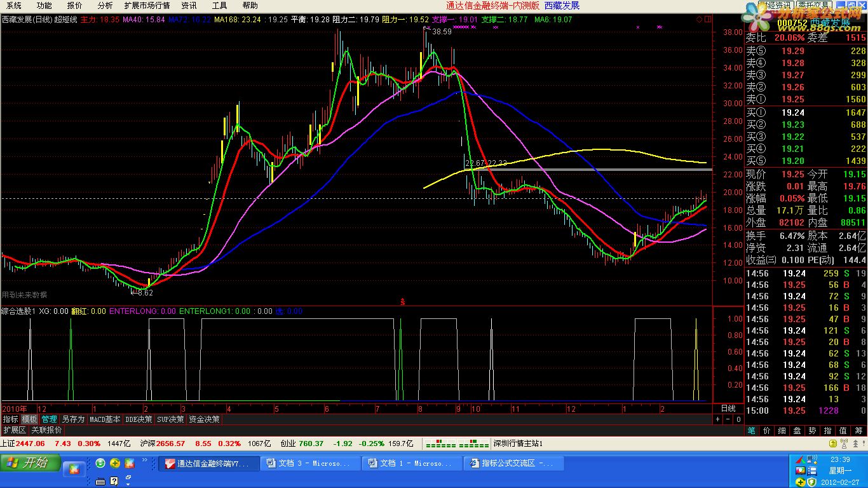Click the red-green triangle tray icon
The image size is (868, 488).
(800, 459)
